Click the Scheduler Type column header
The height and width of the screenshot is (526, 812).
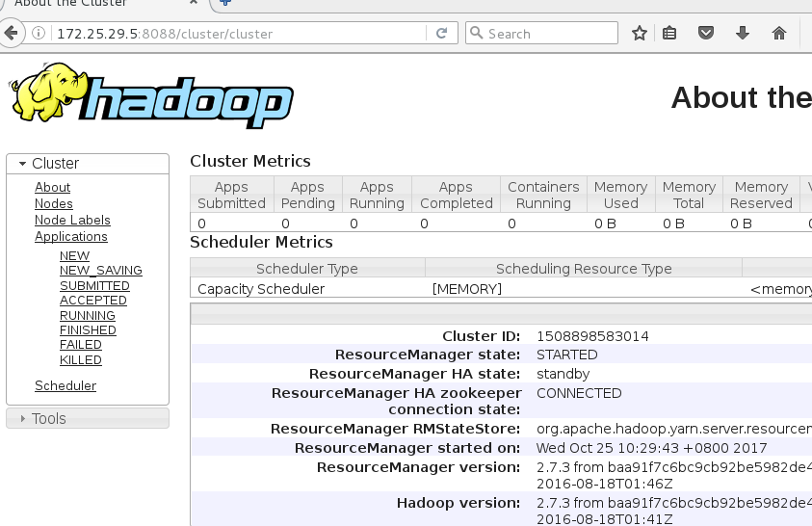pos(307,269)
